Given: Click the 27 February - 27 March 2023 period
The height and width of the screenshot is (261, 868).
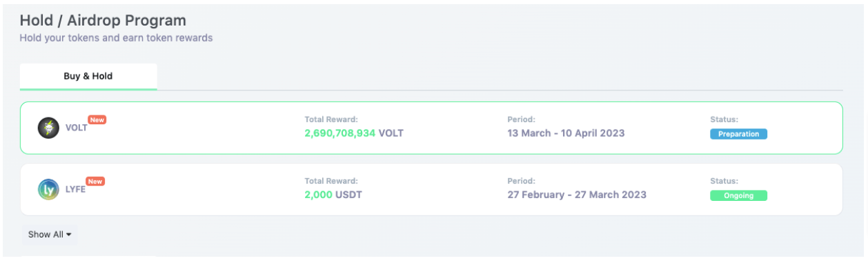Looking at the screenshot, I should tap(577, 195).
